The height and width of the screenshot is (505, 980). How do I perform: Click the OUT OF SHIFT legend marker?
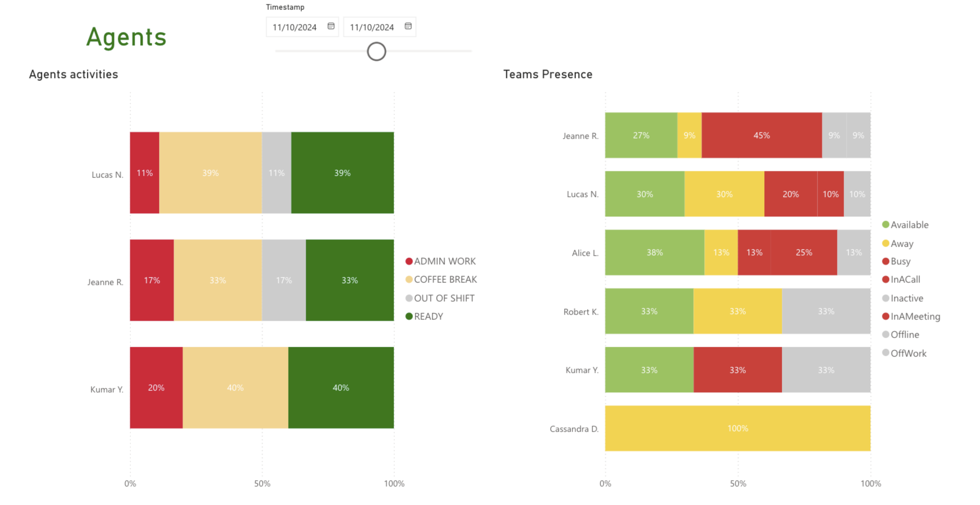[409, 298]
